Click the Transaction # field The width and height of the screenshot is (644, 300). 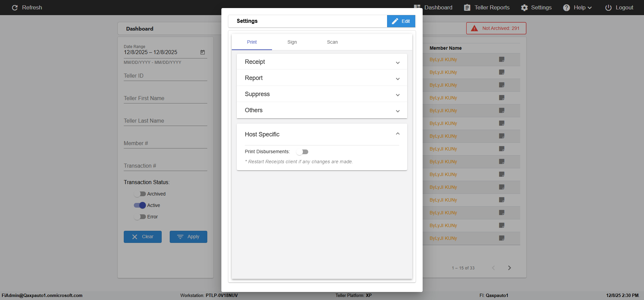[165, 166]
